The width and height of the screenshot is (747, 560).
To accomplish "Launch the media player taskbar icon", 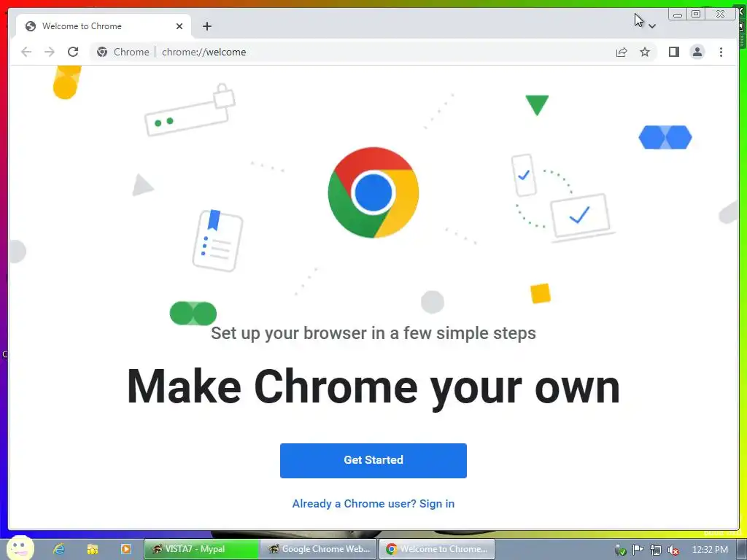I will pyautogui.click(x=125, y=549).
